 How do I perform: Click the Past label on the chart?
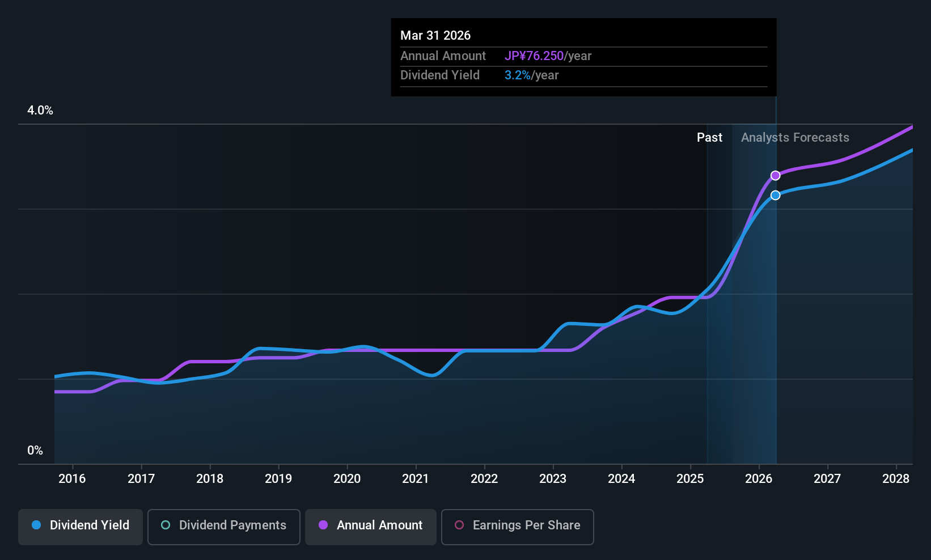click(709, 137)
